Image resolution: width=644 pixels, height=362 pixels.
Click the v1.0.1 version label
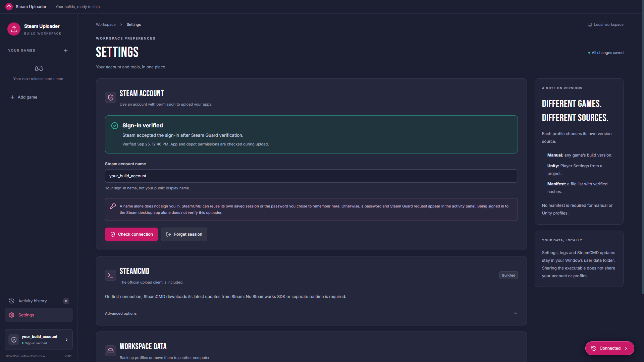coord(68,356)
